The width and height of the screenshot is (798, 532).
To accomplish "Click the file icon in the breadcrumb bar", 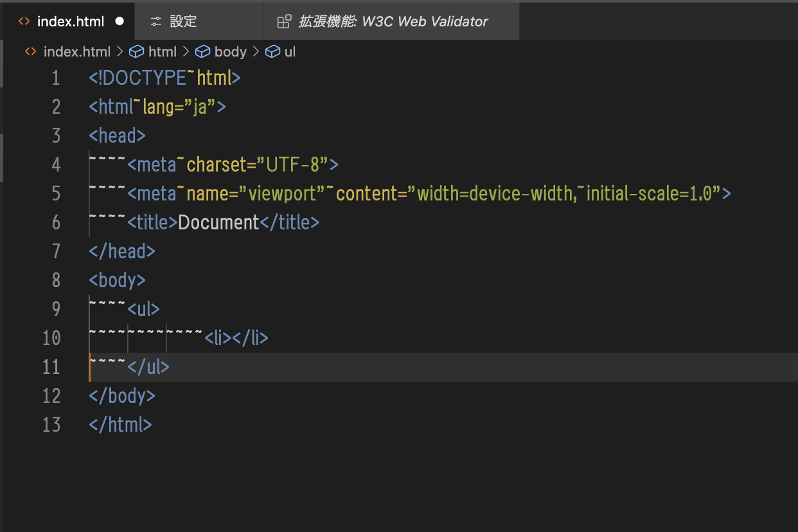I will 30,51.
